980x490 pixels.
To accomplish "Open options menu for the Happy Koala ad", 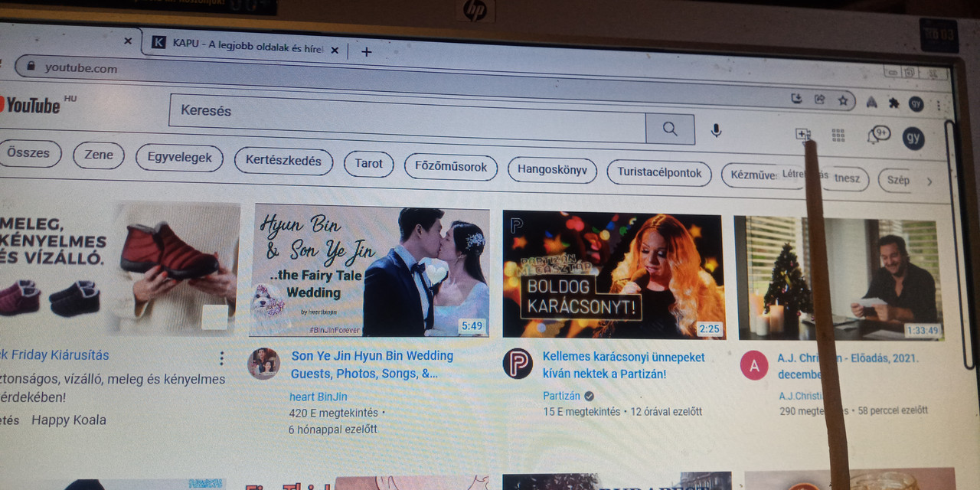I will click(221, 358).
